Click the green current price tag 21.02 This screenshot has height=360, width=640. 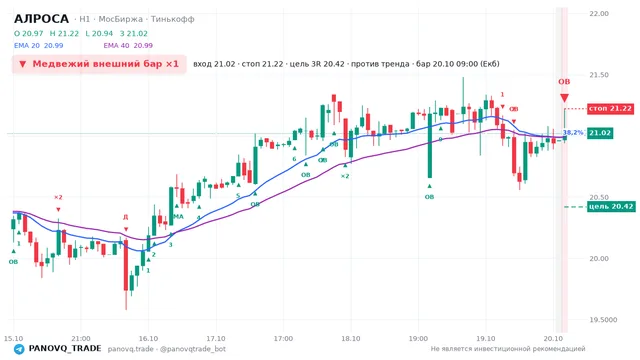(600, 133)
